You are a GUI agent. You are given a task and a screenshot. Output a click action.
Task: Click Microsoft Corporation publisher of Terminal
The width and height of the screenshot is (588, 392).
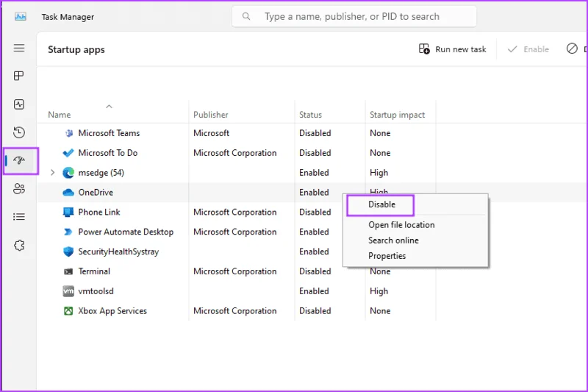coord(235,271)
